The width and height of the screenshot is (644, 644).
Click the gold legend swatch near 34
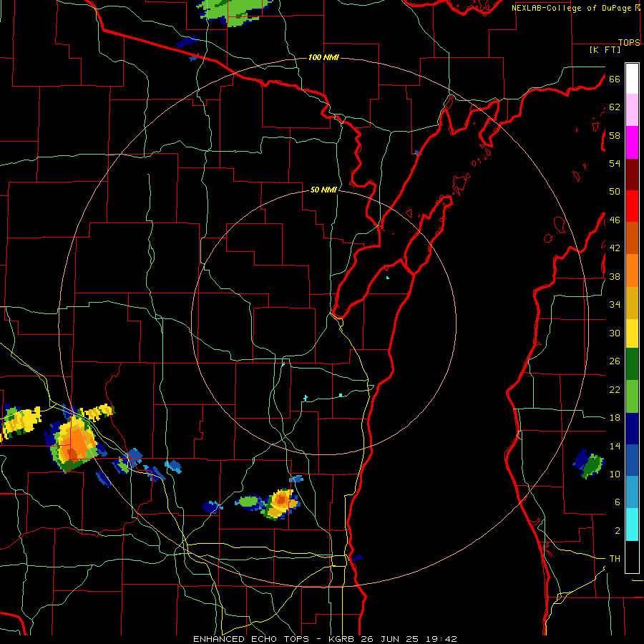tap(632, 303)
